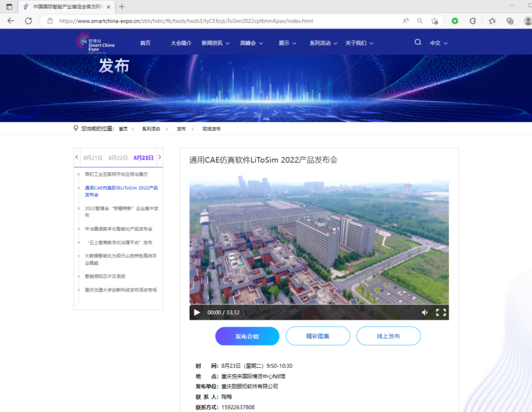Image resolution: width=532 pixels, height=412 pixels.
Task: Open tab actions menu icon
Action: pyautogui.click(x=9, y=6)
